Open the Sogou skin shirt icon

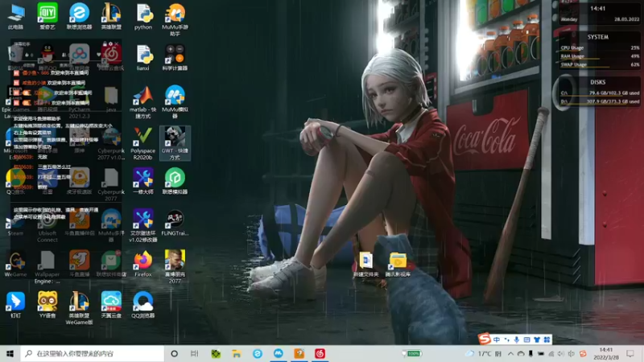pyautogui.click(x=537, y=339)
